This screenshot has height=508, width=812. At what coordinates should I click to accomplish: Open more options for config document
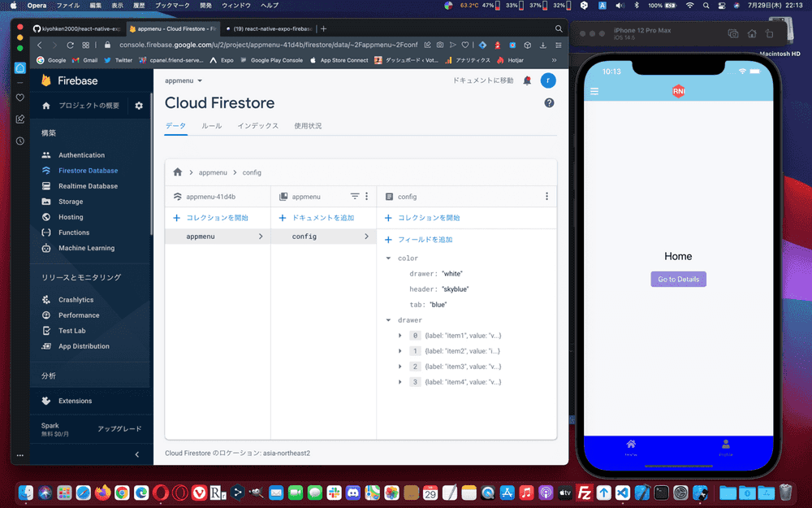click(x=546, y=197)
